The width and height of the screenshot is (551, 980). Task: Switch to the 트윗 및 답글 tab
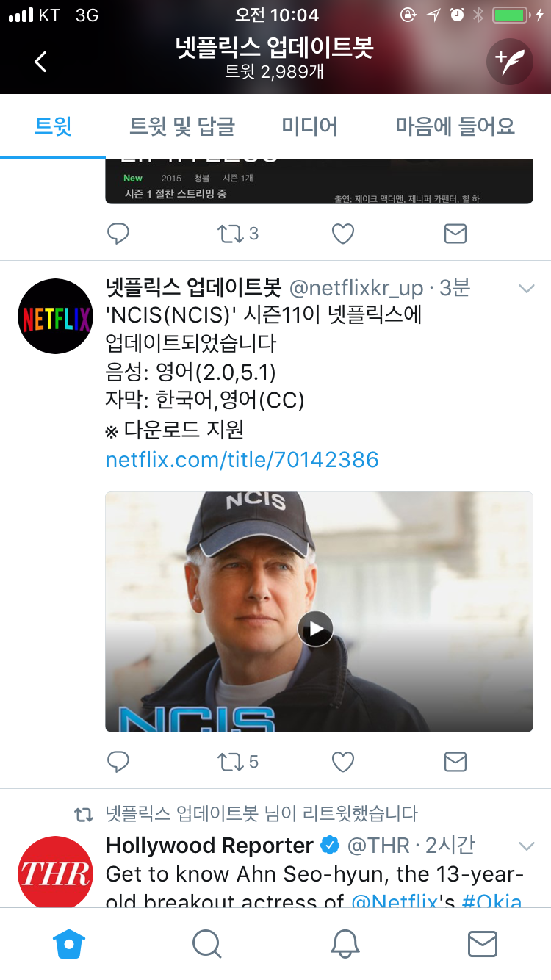(x=182, y=126)
